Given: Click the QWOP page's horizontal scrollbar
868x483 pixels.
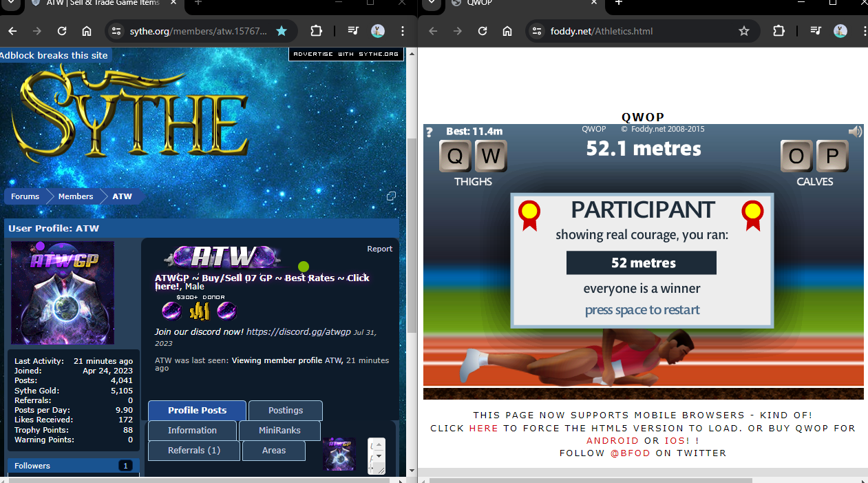Looking at the screenshot, I should pyautogui.click(x=592, y=480).
